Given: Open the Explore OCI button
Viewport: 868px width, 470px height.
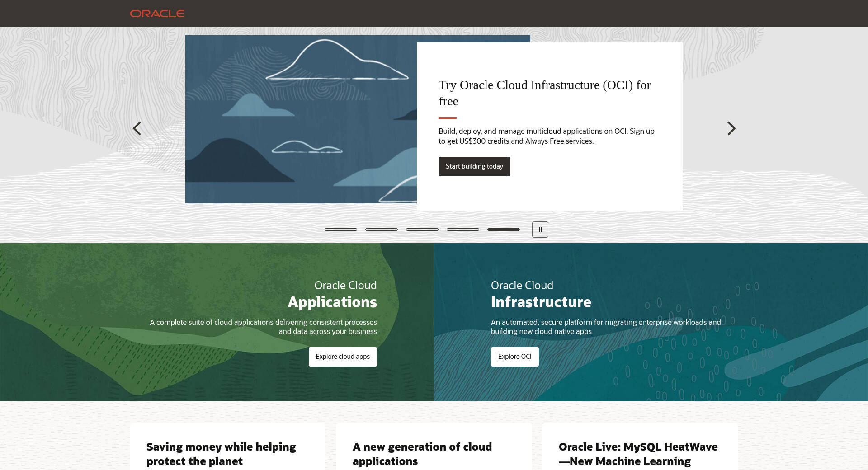Looking at the screenshot, I should point(514,357).
